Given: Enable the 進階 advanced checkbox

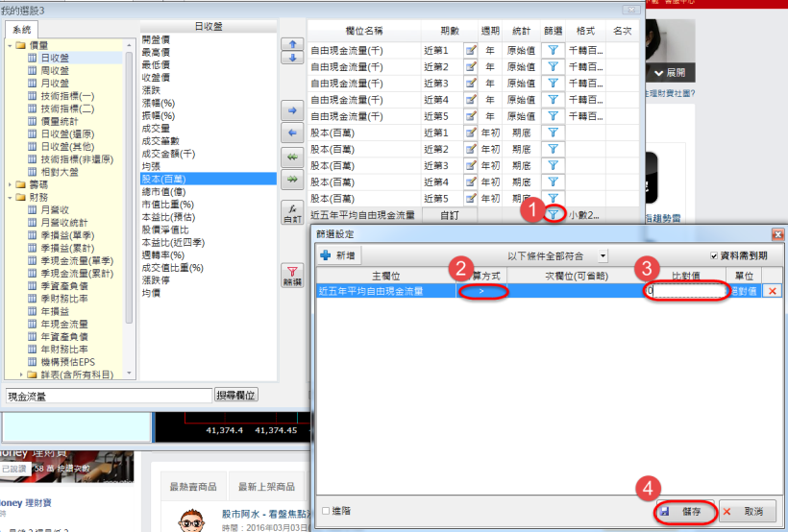Looking at the screenshot, I should click(327, 512).
